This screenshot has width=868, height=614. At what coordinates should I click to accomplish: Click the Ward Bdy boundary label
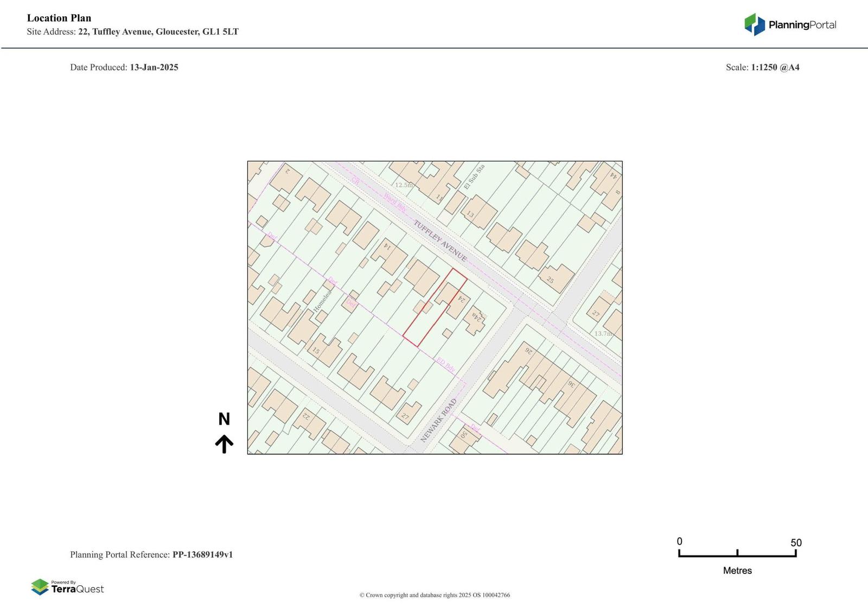[394, 202]
